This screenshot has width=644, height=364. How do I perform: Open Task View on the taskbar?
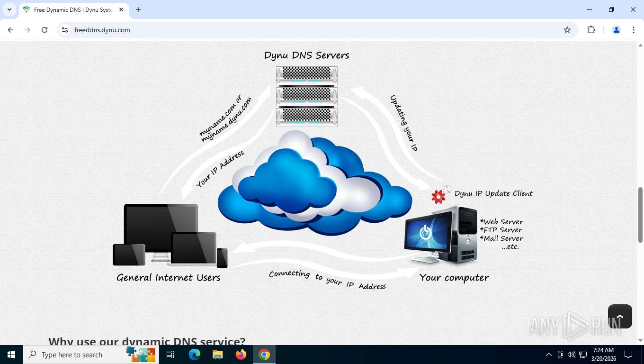click(170, 355)
